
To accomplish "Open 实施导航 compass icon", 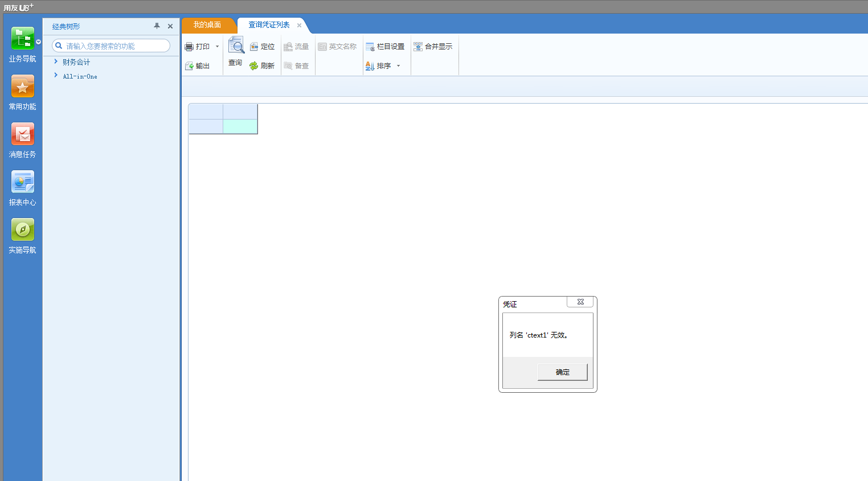I will (22, 236).
